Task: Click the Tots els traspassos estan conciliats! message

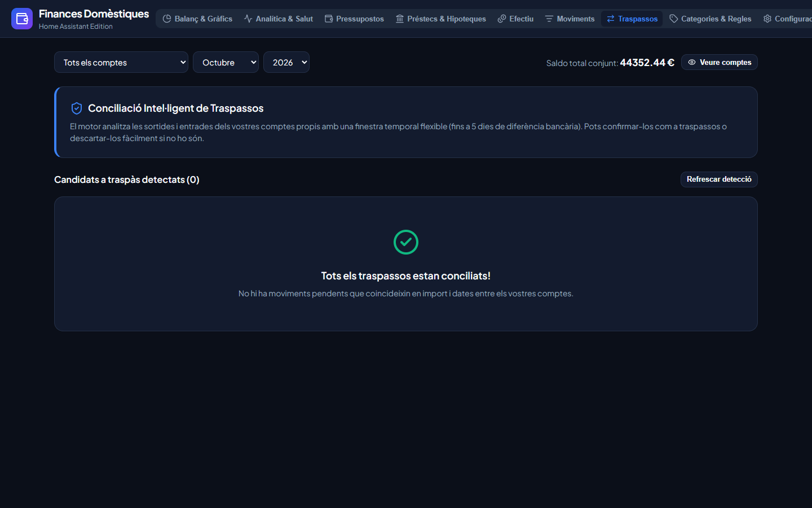Action: 406,276
